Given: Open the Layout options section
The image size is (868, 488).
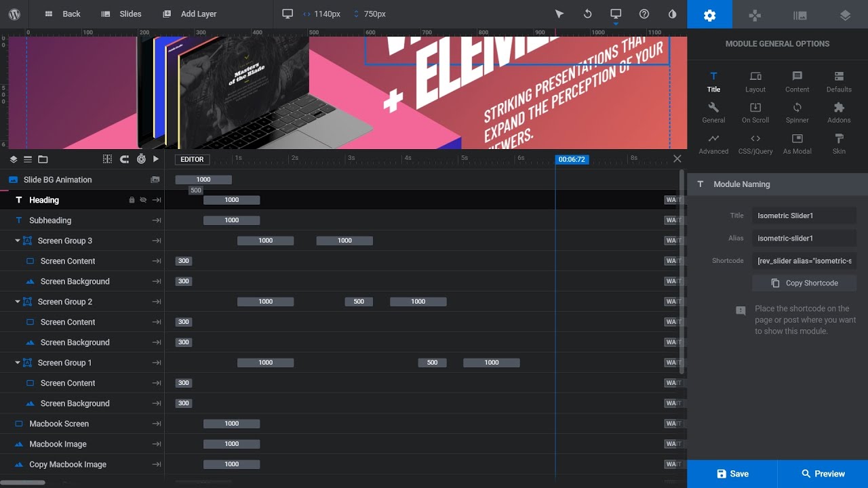Looking at the screenshot, I should (755, 81).
